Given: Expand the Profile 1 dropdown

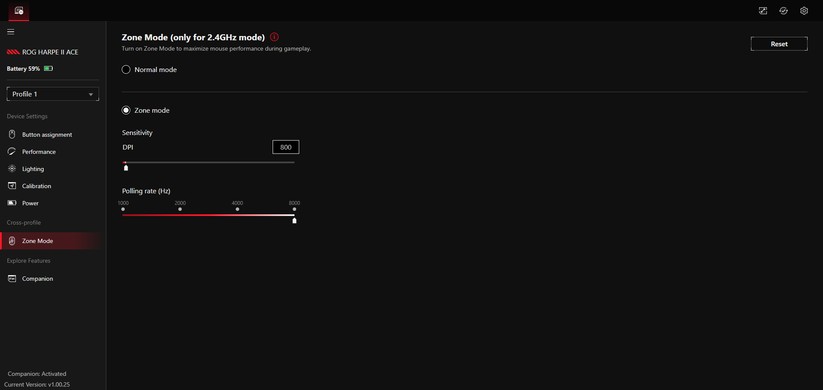Looking at the screenshot, I should tap(52, 94).
